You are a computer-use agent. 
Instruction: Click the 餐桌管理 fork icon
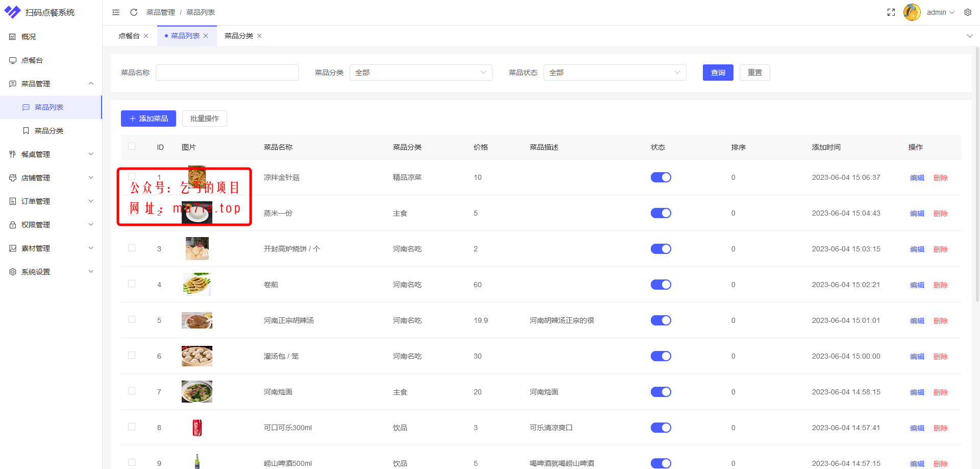click(13, 154)
